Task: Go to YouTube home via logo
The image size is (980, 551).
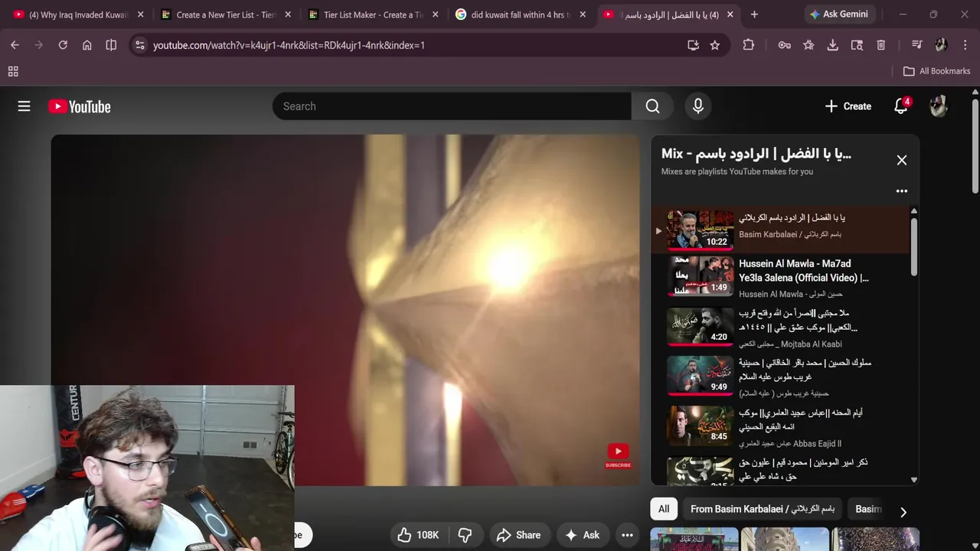Action: pyautogui.click(x=80, y=106)
